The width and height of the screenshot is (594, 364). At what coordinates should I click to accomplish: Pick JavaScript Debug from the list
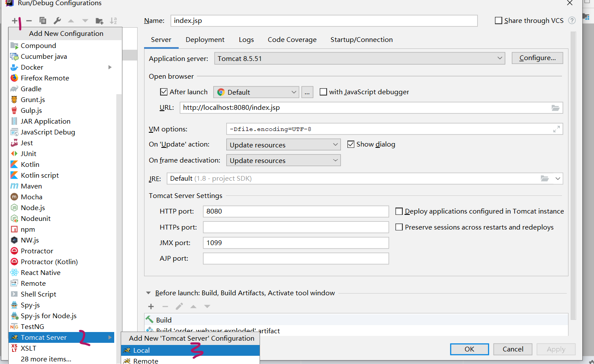pos(48,132)
